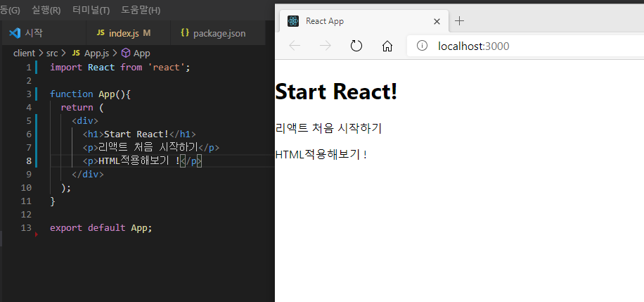Open the 도움말(H) menu
The height and width of the screenshot is (302, 644).
click(x=141, y=11)
